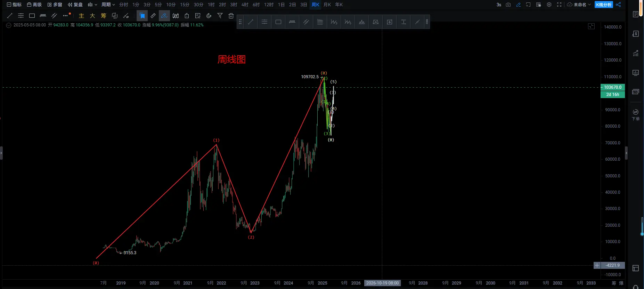Start 复盘 replay mode
Viewport: 644px width, 289px height.
click(75, 5)
